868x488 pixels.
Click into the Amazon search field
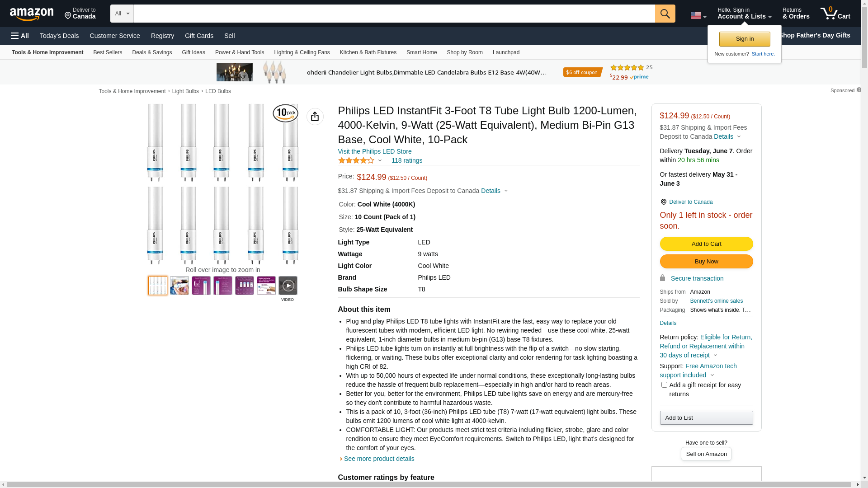393,14
